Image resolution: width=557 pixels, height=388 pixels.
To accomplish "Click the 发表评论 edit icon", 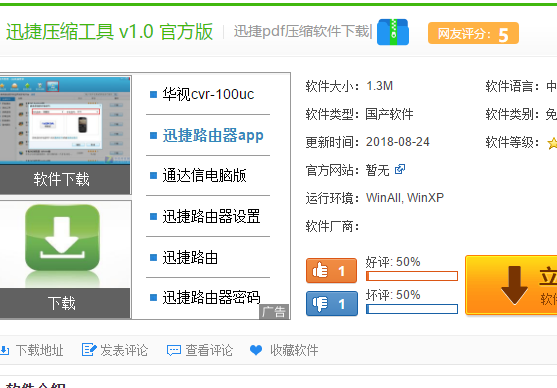I will 89,350.
